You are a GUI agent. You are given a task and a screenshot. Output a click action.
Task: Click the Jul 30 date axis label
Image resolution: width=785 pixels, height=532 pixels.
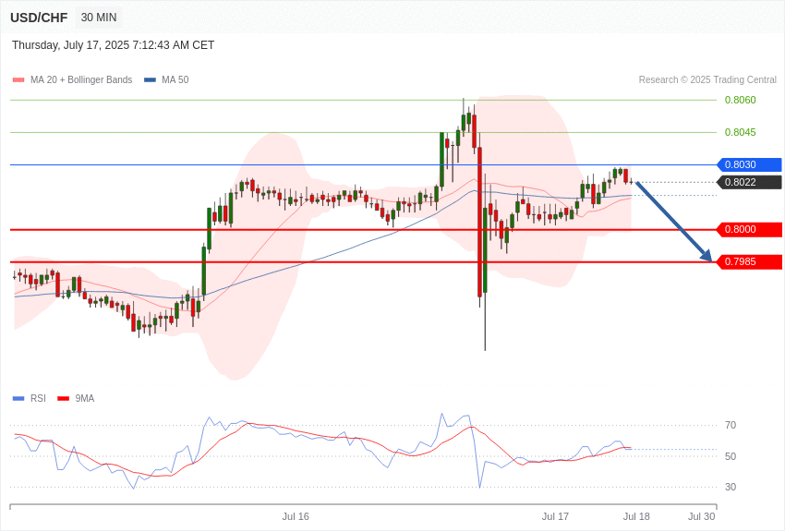tap(701, 516)
